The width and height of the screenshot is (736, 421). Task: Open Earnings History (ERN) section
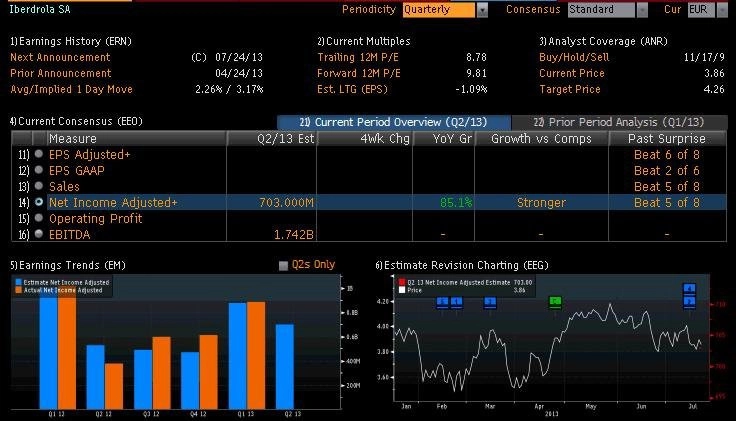71,41
